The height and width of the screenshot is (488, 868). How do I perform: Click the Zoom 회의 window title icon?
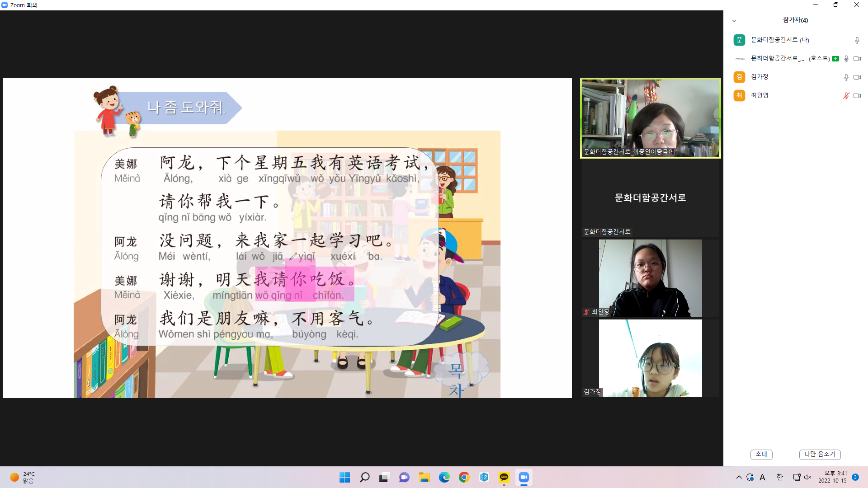5,5
